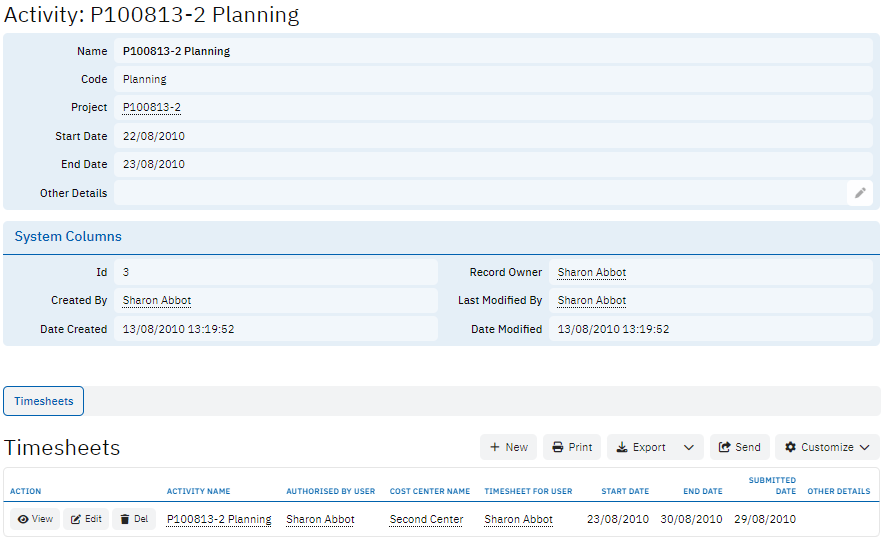Image resolution: width=882 pixels, height=542 pixels.
Task: Switch to the Timesheets tab
Action: pos(44,401)
